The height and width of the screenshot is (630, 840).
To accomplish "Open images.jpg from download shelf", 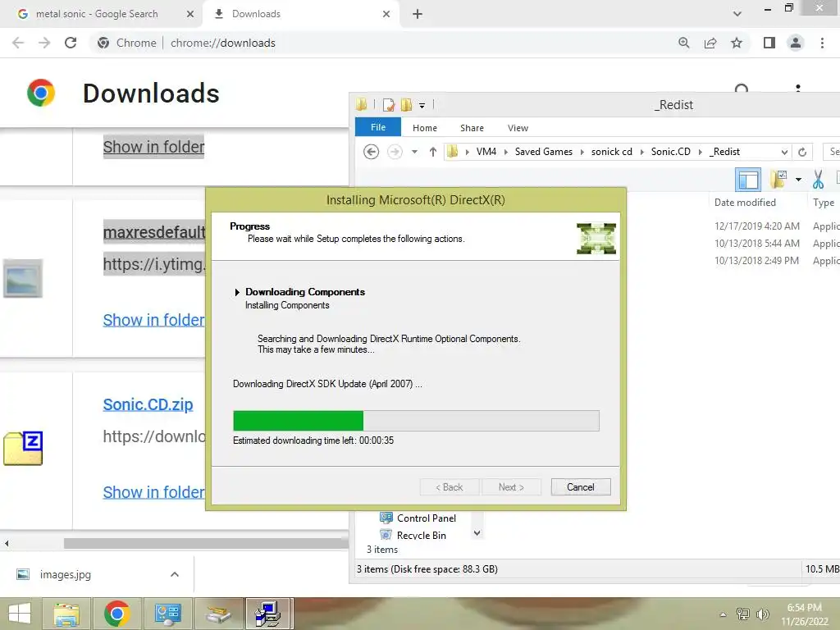I will [66, 574].
